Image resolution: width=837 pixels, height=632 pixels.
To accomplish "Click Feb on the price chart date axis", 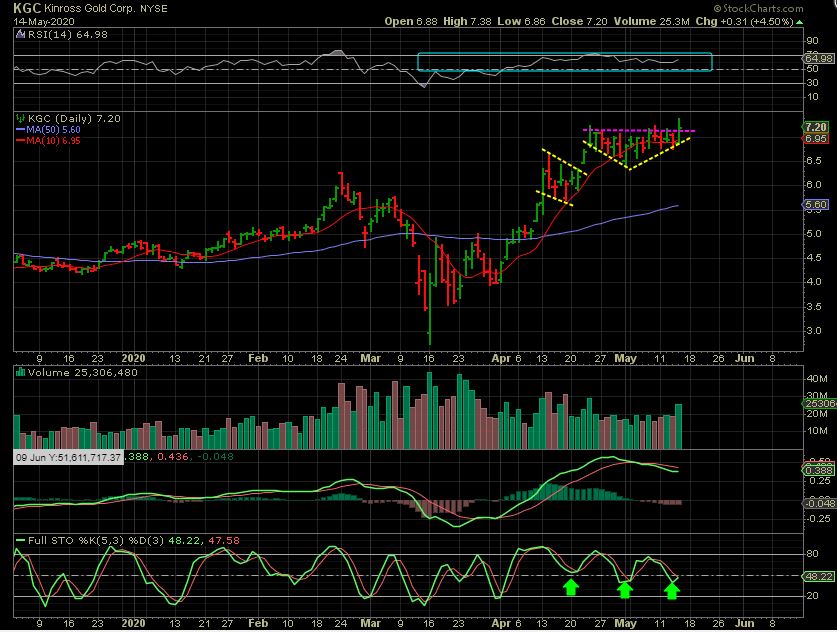I will pyautogui.click(x=258, y=358).
